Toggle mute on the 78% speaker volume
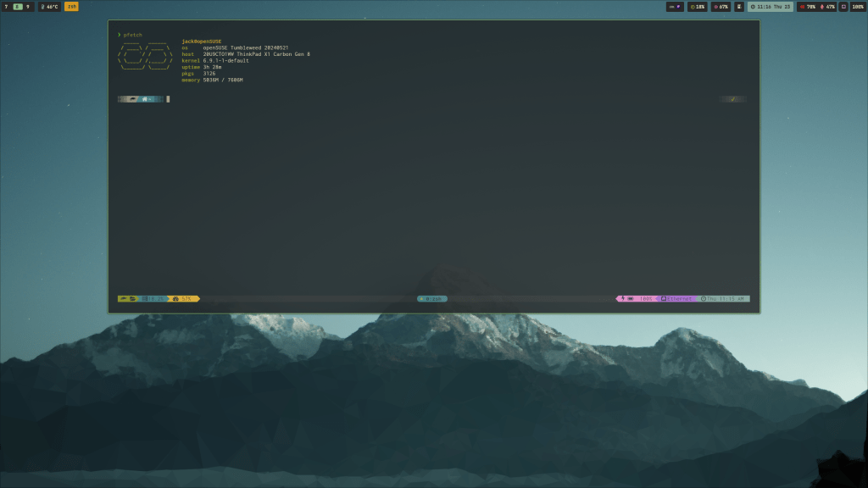868x488 pixels. click(808, 7)
